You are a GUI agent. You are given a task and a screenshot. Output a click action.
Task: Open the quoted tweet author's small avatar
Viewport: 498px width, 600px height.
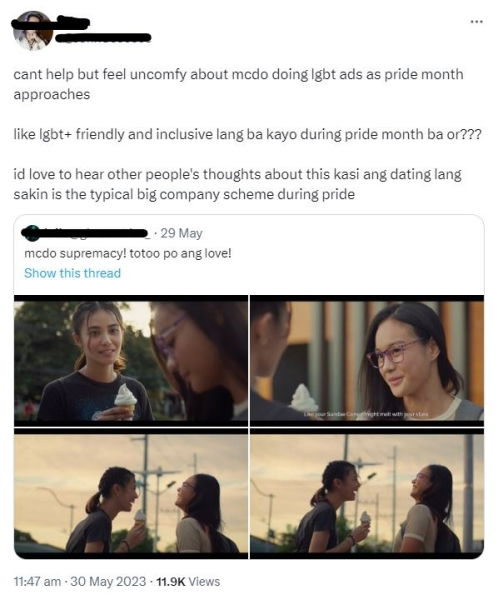tap(32, 233)
